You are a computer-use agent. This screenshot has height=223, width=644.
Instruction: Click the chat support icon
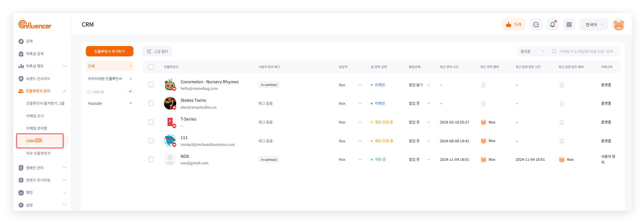(x=536, y=25)
